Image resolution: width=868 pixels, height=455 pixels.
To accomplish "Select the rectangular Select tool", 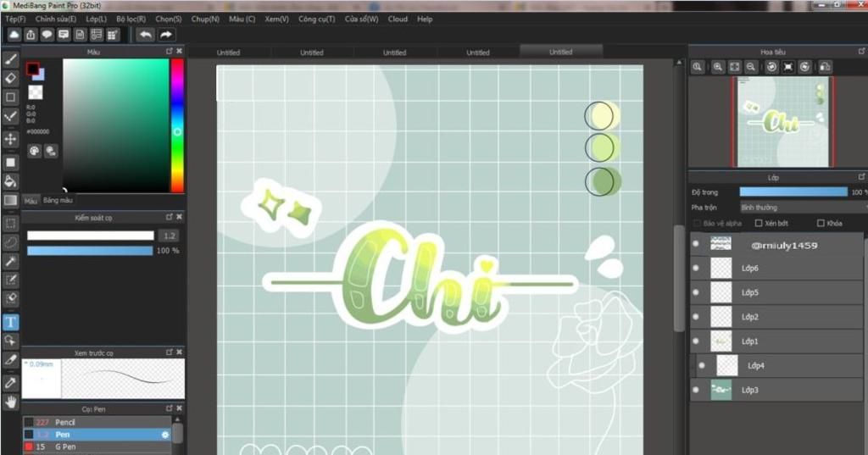I will [10, 223].
